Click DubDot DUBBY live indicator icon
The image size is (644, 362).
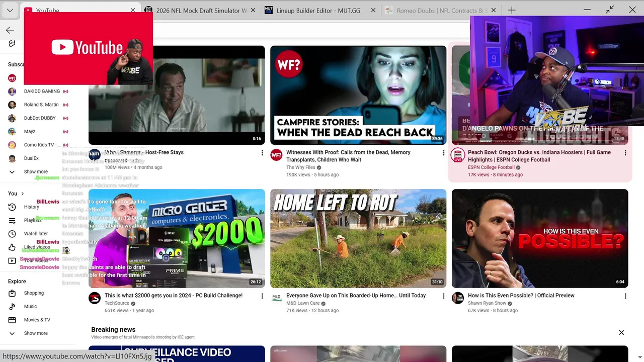pos(65,118)
